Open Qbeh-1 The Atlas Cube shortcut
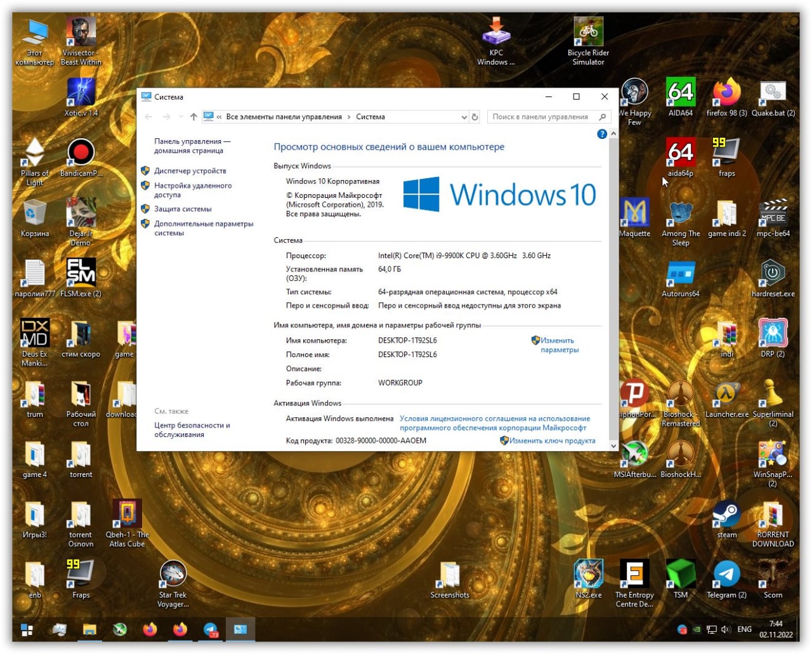The height and width of the screenshot is (654, 812). (x=127, y=523)
